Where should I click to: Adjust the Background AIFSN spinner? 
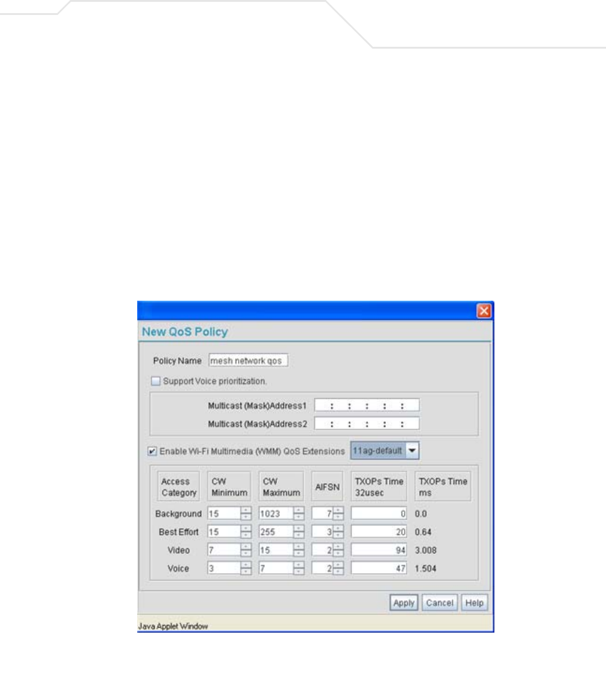[x=339, y=513]
